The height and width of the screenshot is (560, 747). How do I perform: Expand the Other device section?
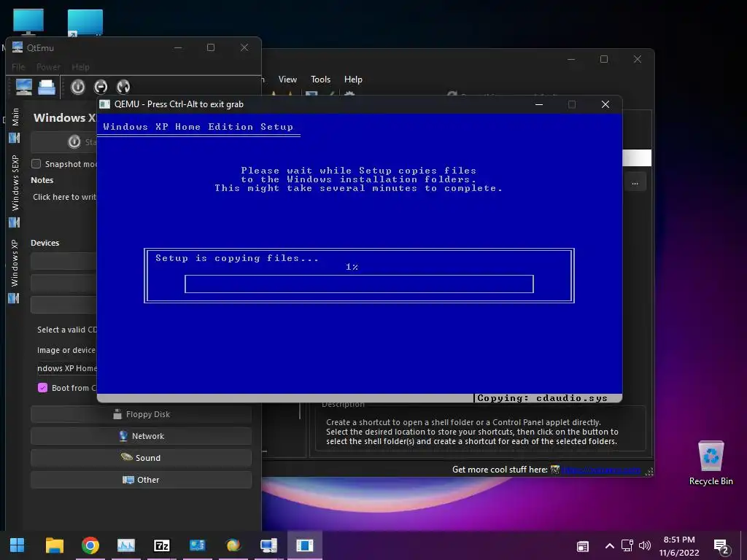(x=141, y=480)
